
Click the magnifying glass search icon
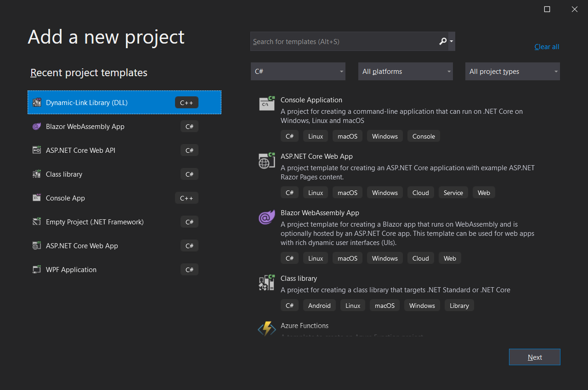click(x=443, y=41)
